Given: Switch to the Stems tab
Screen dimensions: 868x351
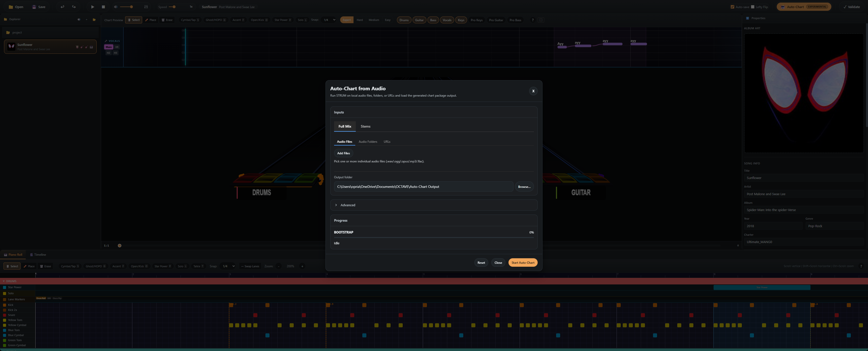Looking at the screenshot, I should tap(365, 126).
